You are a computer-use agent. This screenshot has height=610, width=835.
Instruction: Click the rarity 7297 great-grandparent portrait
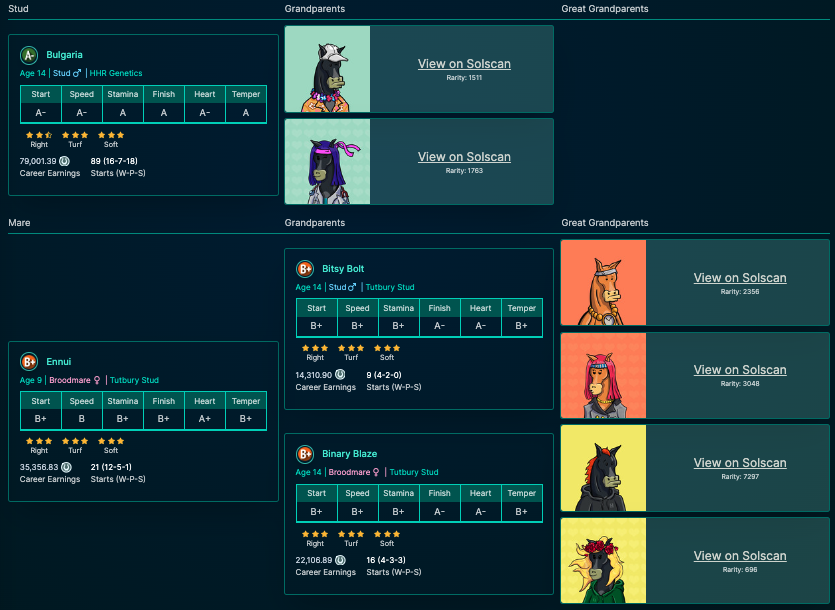pyautogui.click(x=603, y=468)
